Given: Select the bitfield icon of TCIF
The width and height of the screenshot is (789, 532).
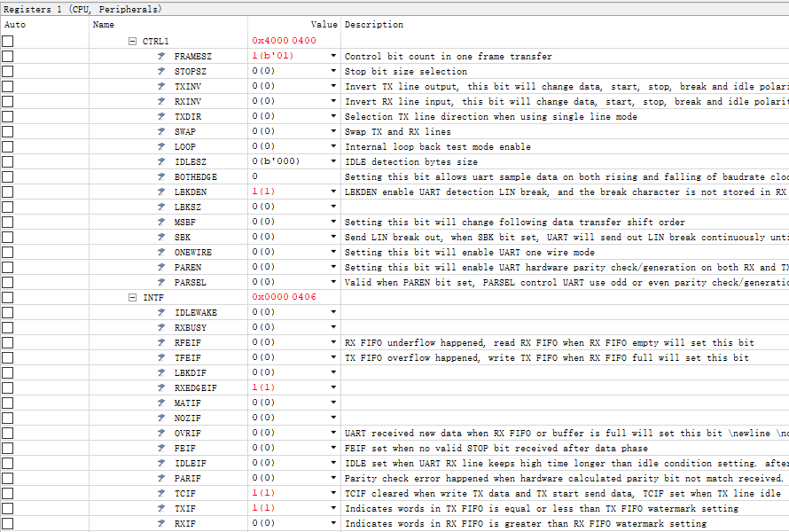Looking at the screenshot, I should [x=161, y=493].
